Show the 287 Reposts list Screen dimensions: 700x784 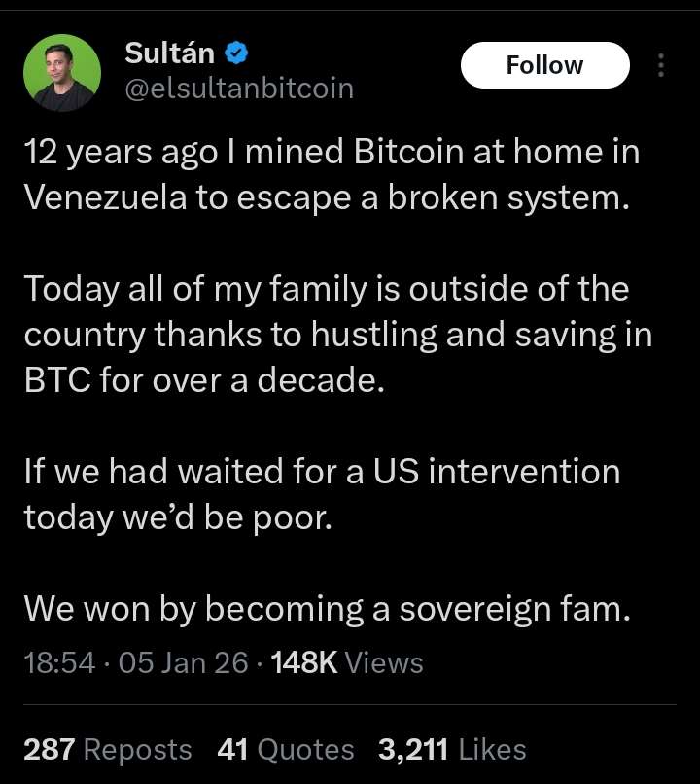coord(107,749)
